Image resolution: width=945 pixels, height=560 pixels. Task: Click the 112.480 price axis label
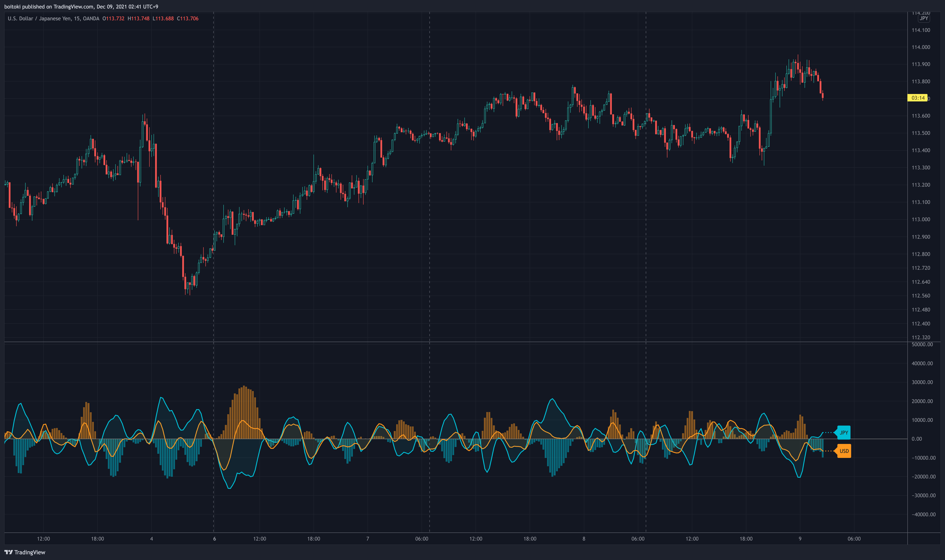[x=921, y=310]
